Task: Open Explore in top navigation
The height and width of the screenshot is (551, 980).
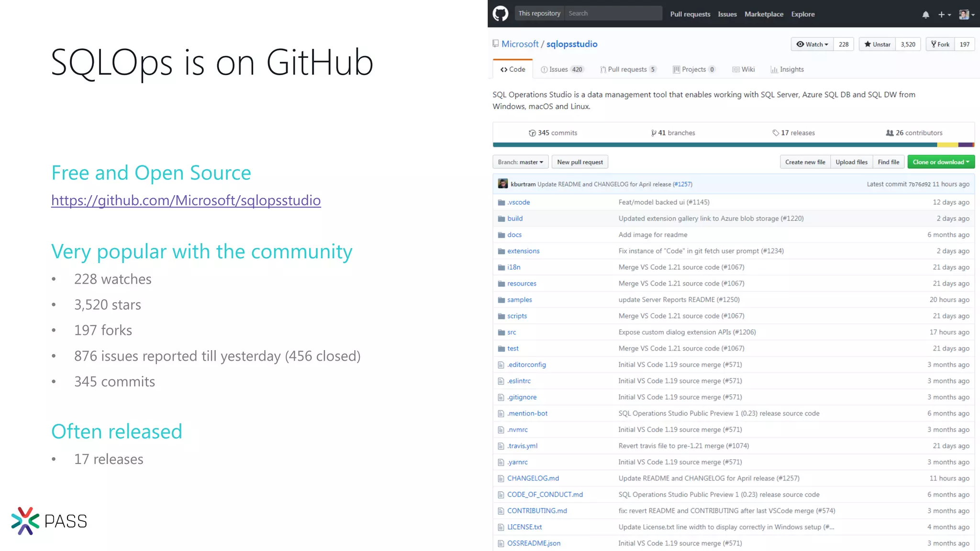Action: pyautogui.click(x=803, y=14)
